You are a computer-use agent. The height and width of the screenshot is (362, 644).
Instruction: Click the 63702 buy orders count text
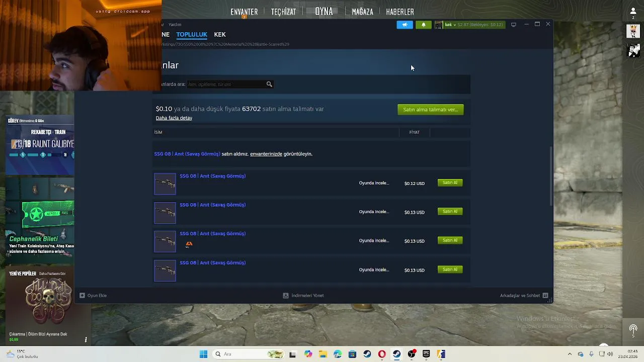click(251, 109)
